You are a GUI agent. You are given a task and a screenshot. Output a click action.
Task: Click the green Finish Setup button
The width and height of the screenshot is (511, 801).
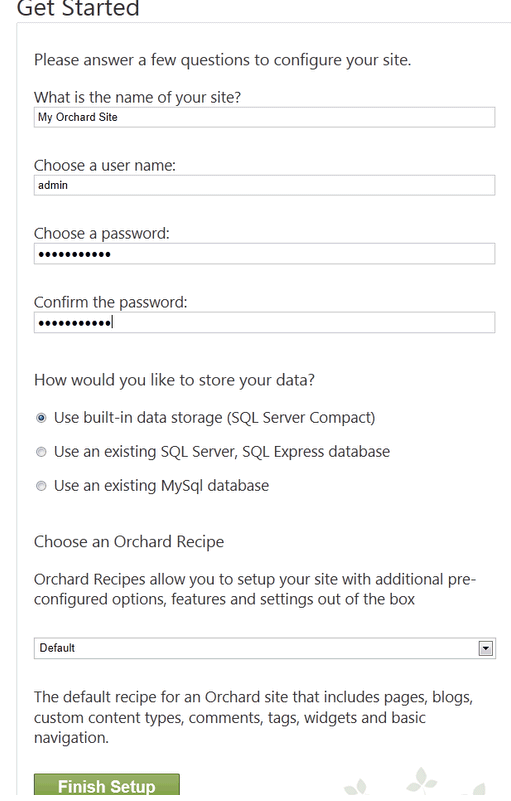tap(107, 785)
